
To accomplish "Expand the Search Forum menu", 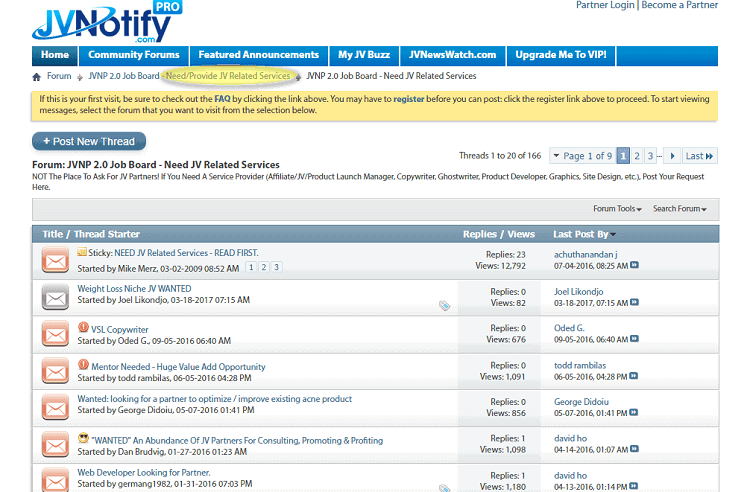I will coord(680,209).
